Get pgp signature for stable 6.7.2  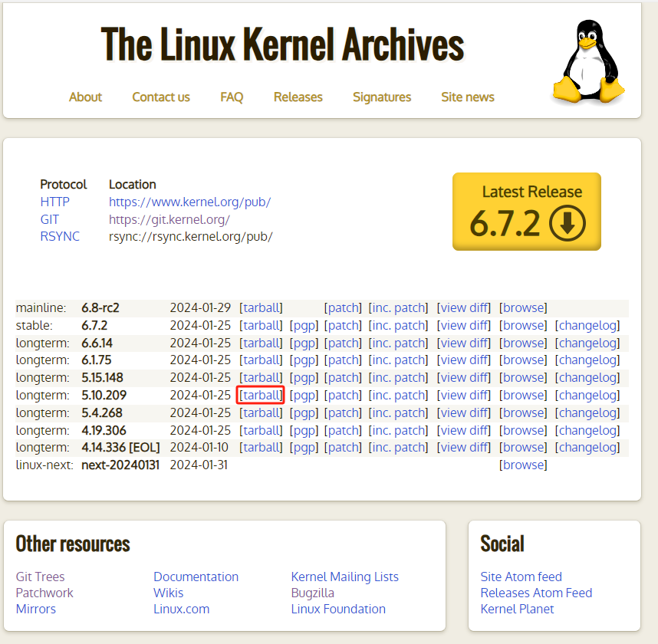point(304,326)
